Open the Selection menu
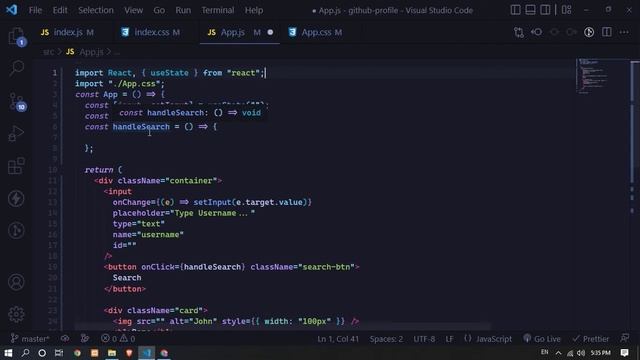The height and width of the screenshot is (360, 640). [x=96, y=10]
